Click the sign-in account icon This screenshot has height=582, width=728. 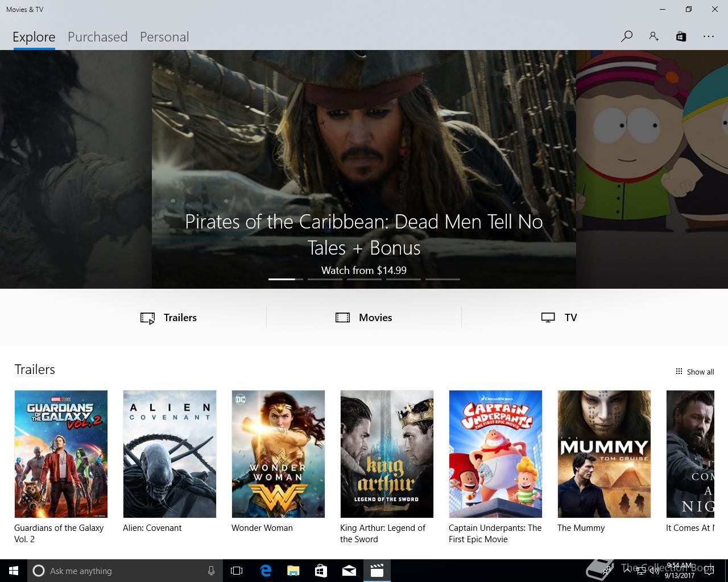coord(653,36)
